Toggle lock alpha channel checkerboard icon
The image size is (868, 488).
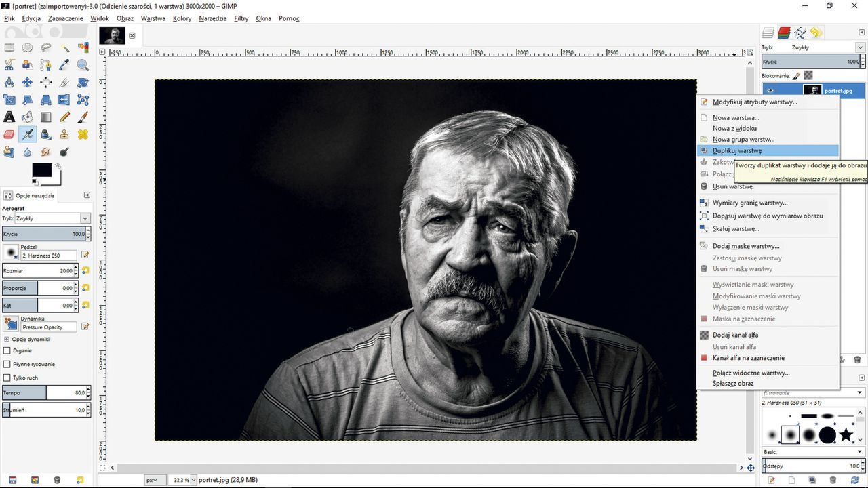pyautogui.click(x=808, y=75)
